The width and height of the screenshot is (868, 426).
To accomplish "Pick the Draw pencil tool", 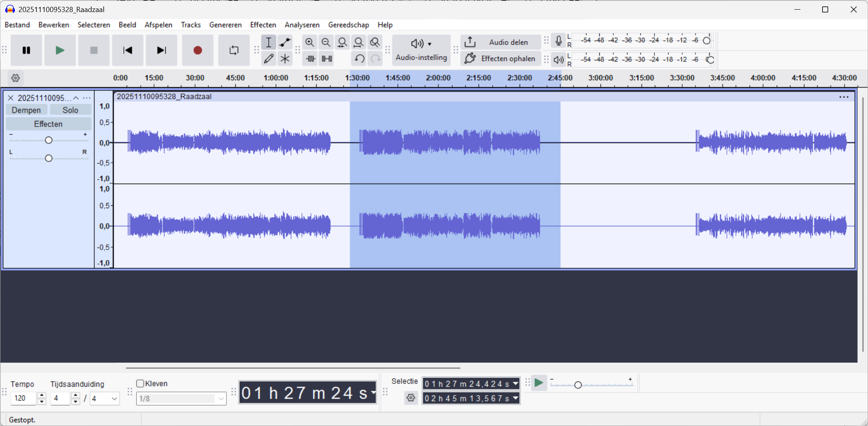I will (x=268, y=59).
